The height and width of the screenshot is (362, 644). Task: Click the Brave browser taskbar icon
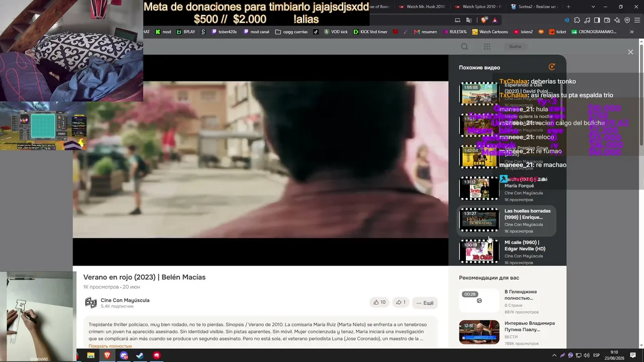pos(107,355)
